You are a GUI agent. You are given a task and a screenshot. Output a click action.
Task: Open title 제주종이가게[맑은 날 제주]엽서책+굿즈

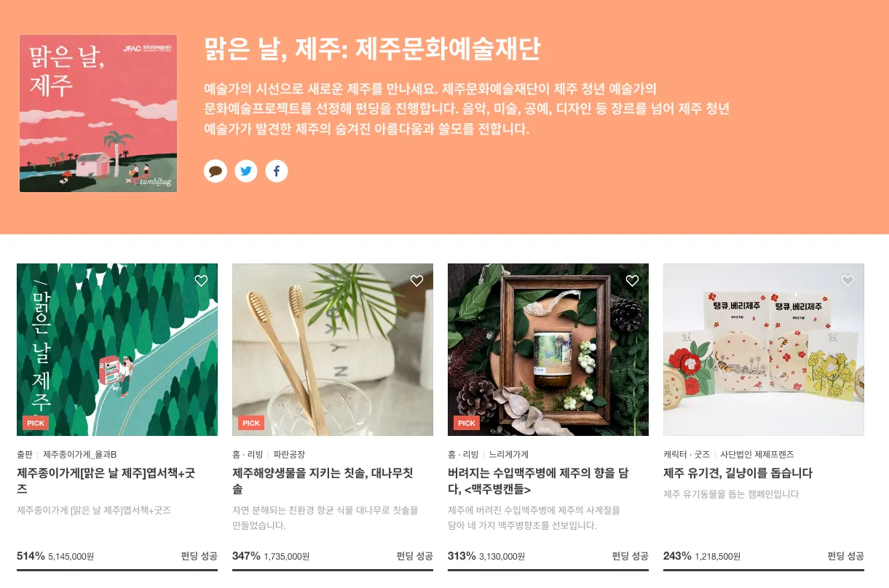[x=106, y=480]
